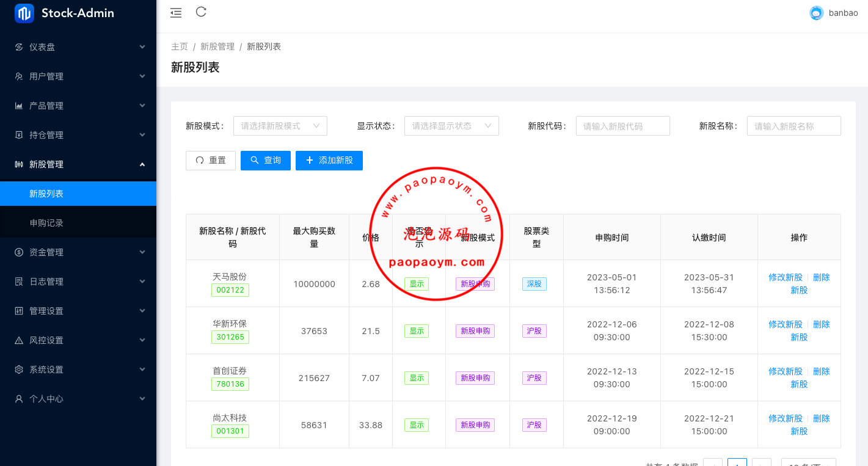
Task: Open 用户管理 sidebar menu
Action: [x=78, y=76]
